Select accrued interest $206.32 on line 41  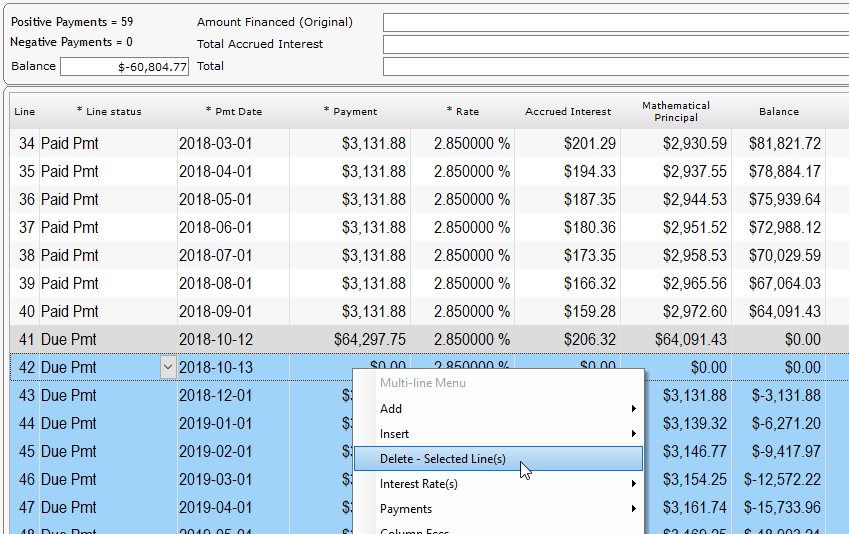click(567, 340)
